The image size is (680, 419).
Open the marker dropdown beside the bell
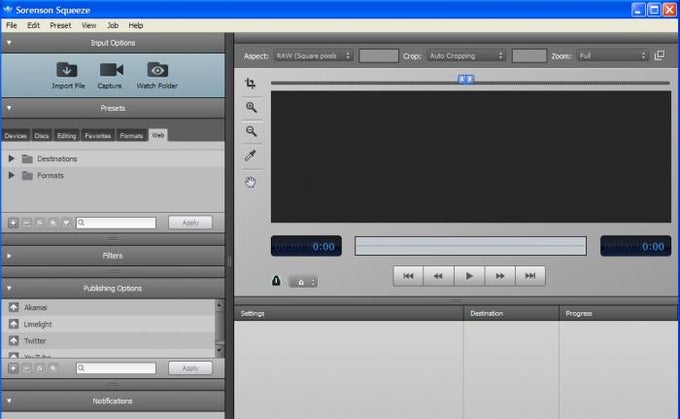(304, 282)
